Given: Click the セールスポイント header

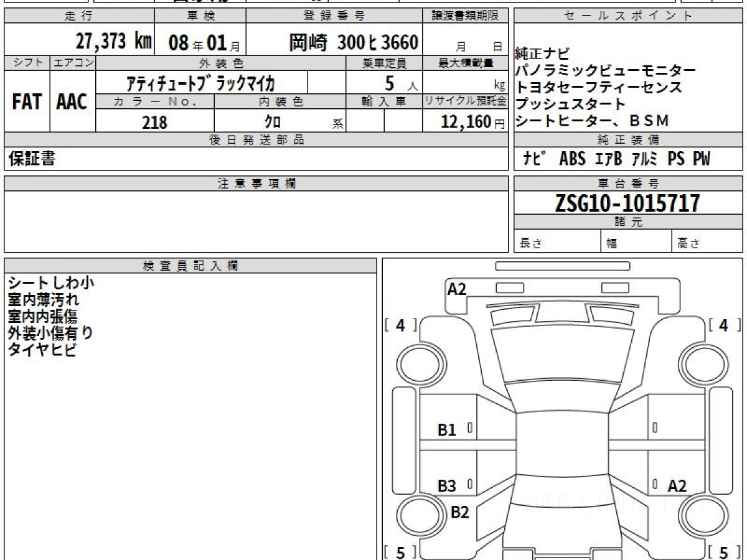Looking at the screenshot, I should click(628, 16).
